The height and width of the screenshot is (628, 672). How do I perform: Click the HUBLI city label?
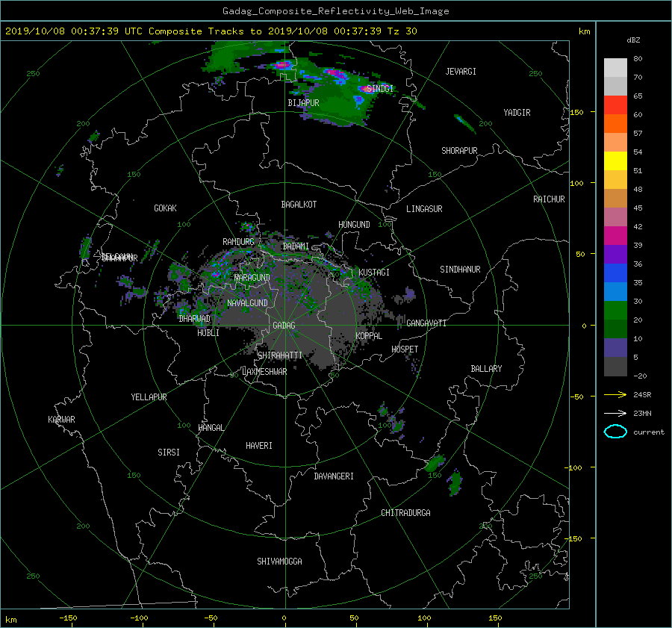[x=208, y=333]
